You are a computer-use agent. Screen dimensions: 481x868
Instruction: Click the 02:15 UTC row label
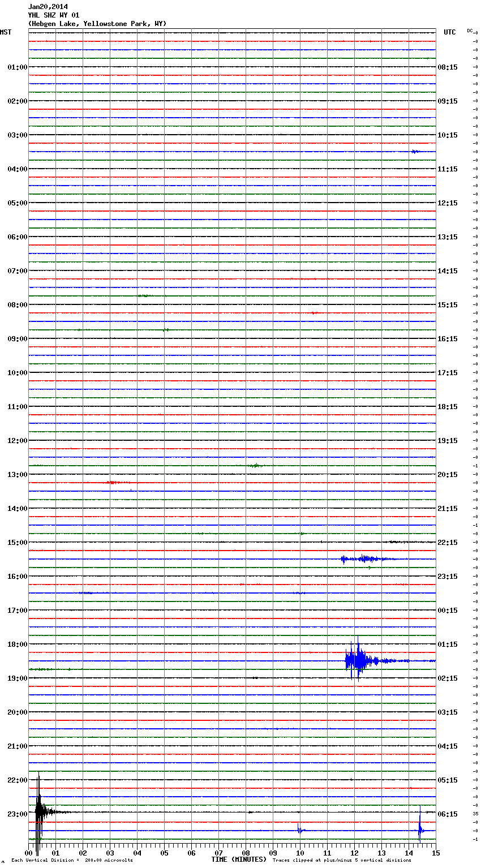point(448,678)
